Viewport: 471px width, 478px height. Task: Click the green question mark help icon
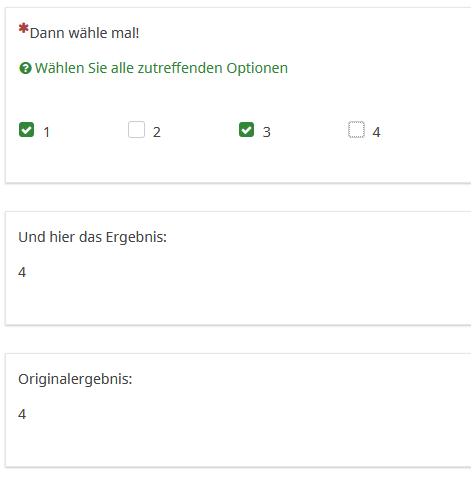tap(25, 68)
